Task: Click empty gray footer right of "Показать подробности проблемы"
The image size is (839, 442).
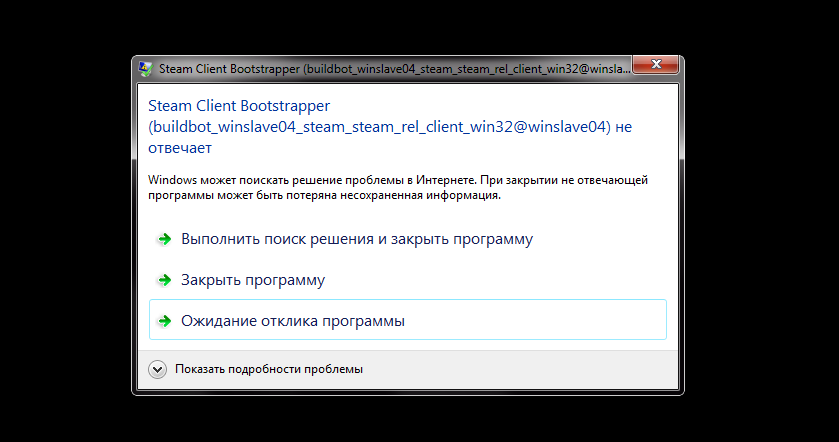Action: point(520,369)
